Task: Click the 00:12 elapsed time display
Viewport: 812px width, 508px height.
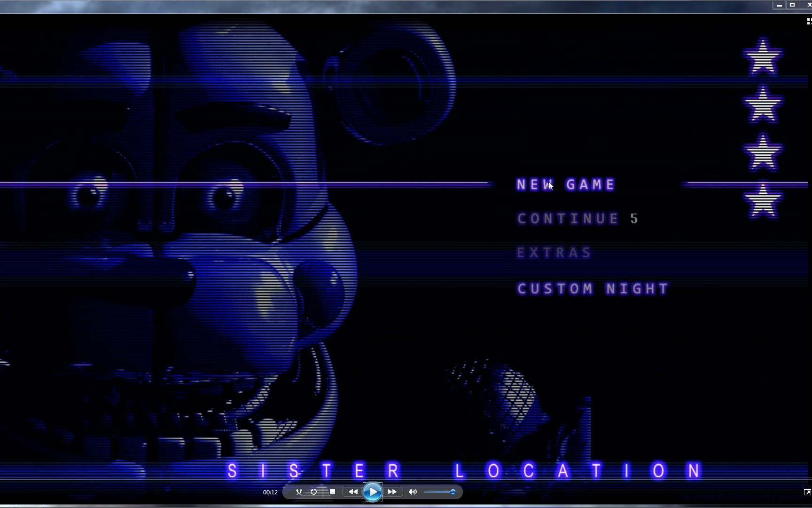Action: 270,492
